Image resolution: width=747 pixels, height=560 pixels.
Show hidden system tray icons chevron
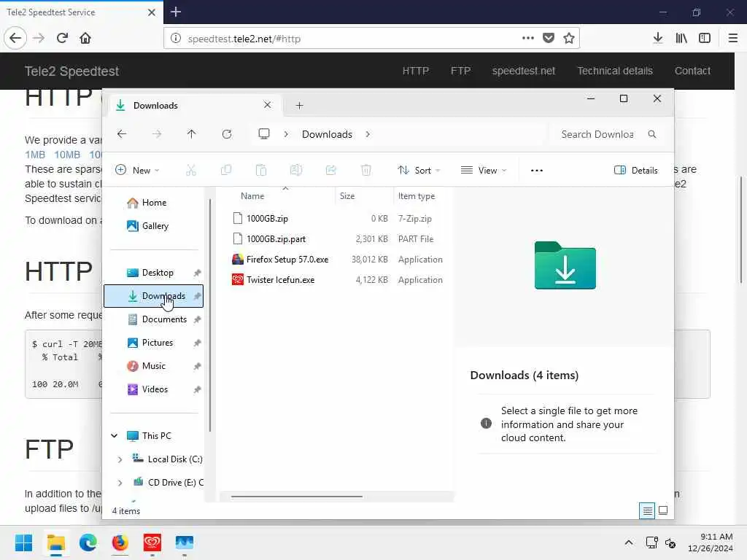tap(629, 542)
